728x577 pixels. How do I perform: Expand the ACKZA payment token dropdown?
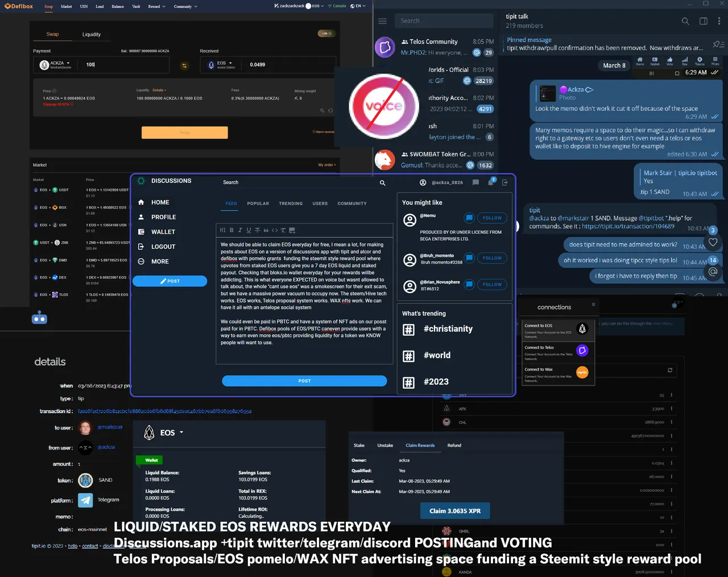point(68,63)
